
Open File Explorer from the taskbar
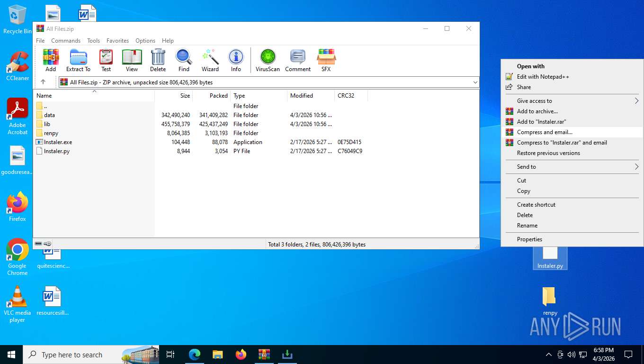[217, 355]
